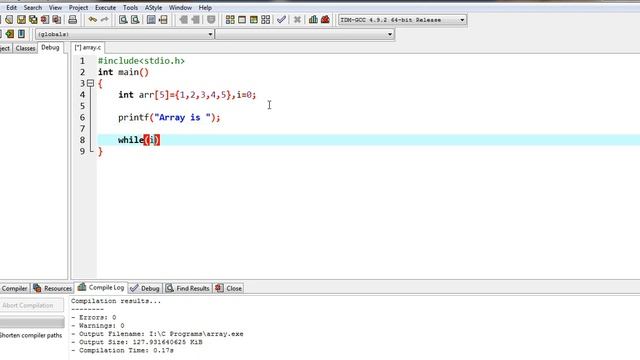This screenshot has height=360, width=640.
Task: Open the Search menu
Action: tap(33, 7)
